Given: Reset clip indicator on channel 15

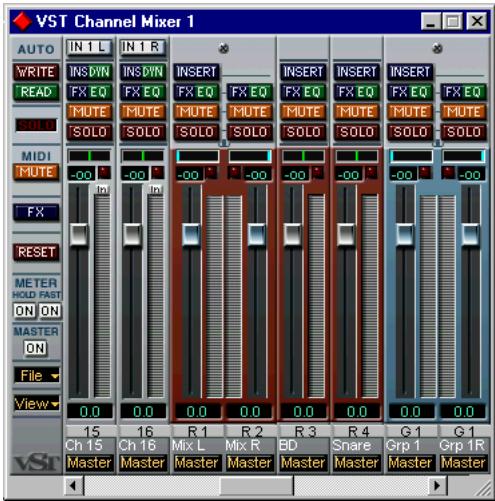Looking at the screenshot, I should (x=104, y=173).
